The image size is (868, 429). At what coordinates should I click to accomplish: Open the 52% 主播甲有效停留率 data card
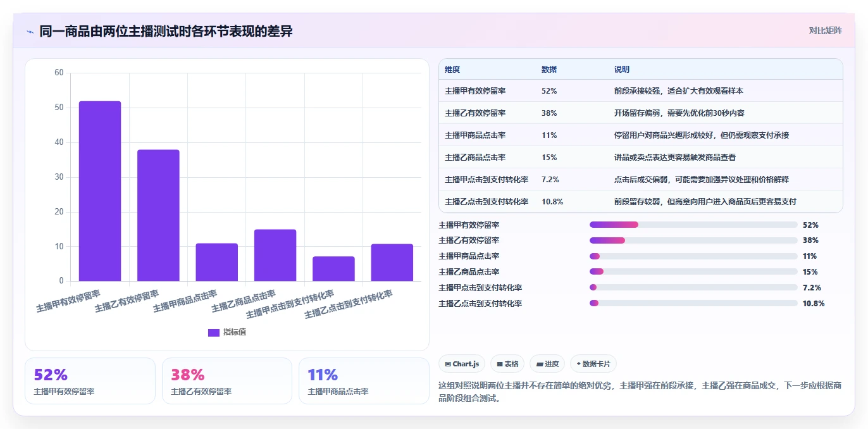pos(90,381)
